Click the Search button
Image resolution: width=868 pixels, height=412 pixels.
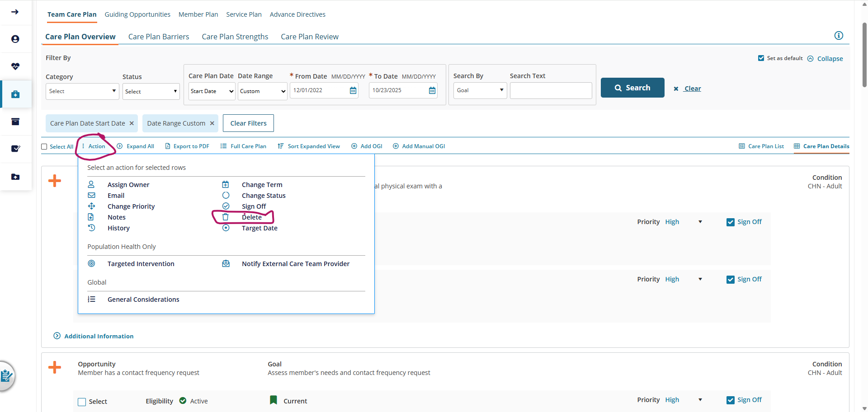click(x=632, y=88)
